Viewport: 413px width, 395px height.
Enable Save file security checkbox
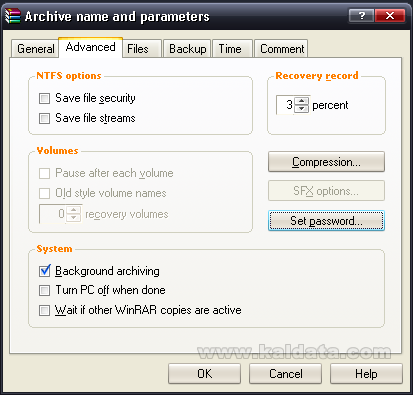[x=44, y=98]
